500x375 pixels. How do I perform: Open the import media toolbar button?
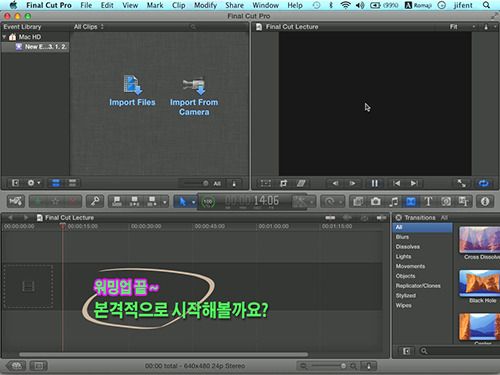[16, 201]
